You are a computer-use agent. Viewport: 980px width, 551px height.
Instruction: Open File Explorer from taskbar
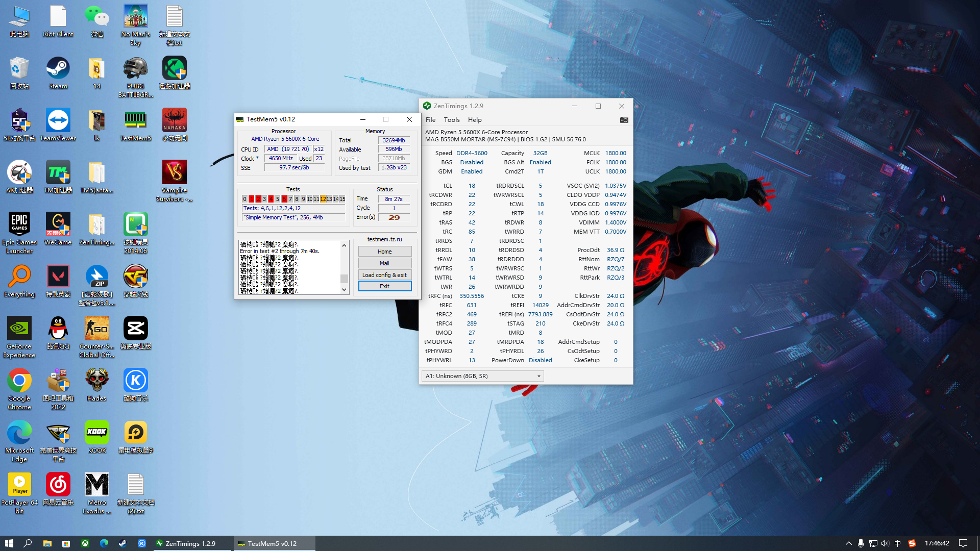[47, 543]
